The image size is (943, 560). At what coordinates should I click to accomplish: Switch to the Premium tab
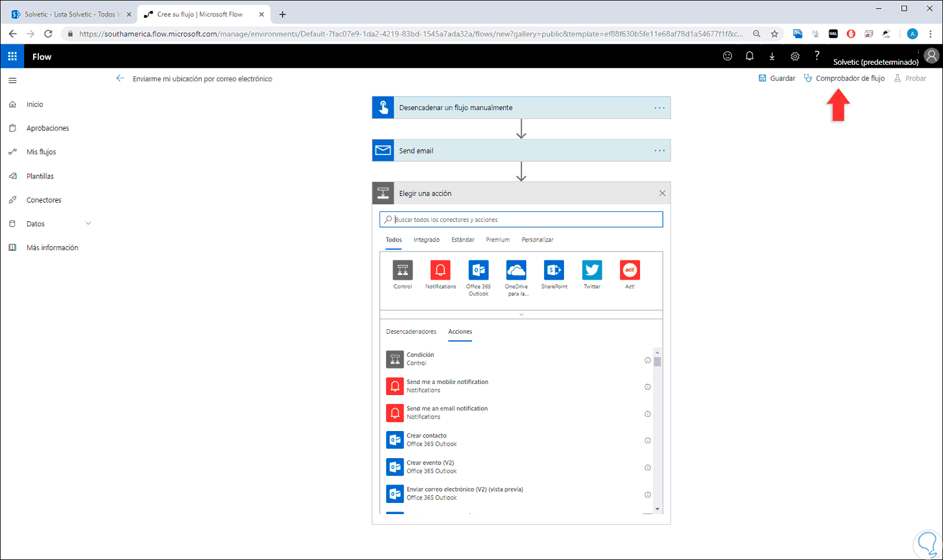[x=498, y=240]
